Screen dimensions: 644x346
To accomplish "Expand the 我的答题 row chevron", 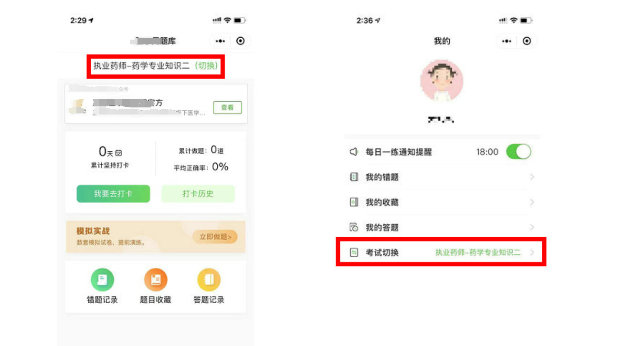I will [x=532, y=227].
